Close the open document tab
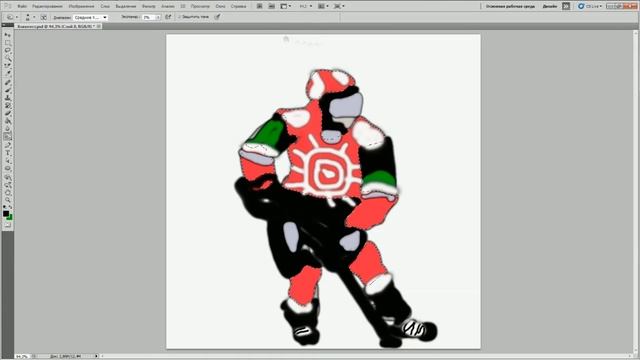The height and width of the screenshot is (360, 640). (x=98, y=26)
